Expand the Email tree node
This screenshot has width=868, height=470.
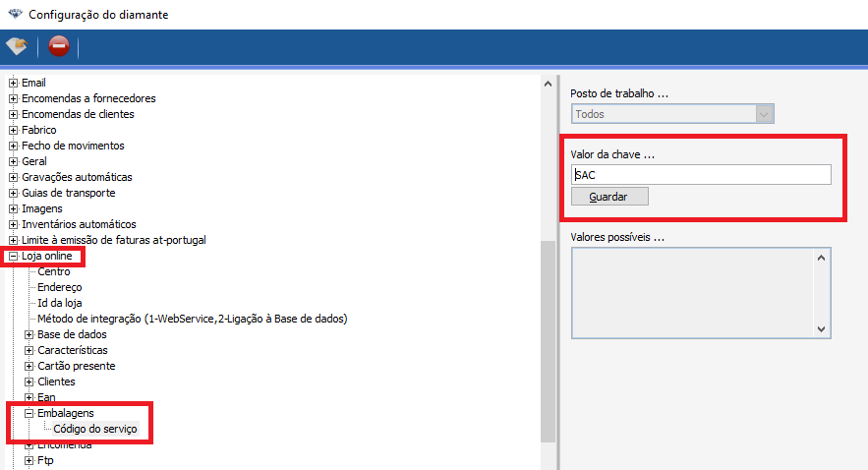tap(13, 83)
